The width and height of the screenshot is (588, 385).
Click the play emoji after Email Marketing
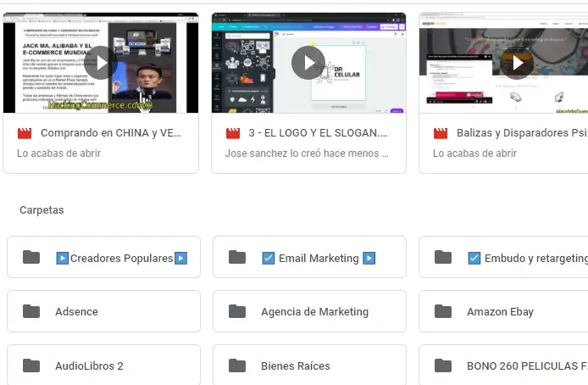369,258
